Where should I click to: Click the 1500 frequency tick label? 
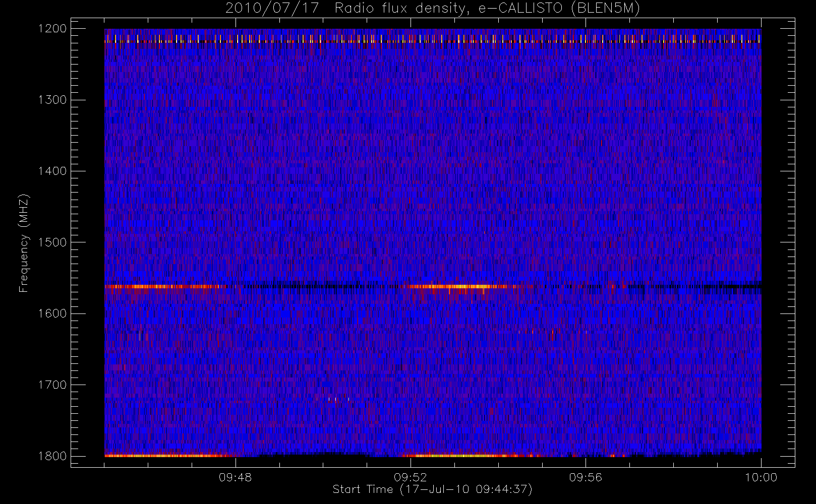tap(52, 242)
